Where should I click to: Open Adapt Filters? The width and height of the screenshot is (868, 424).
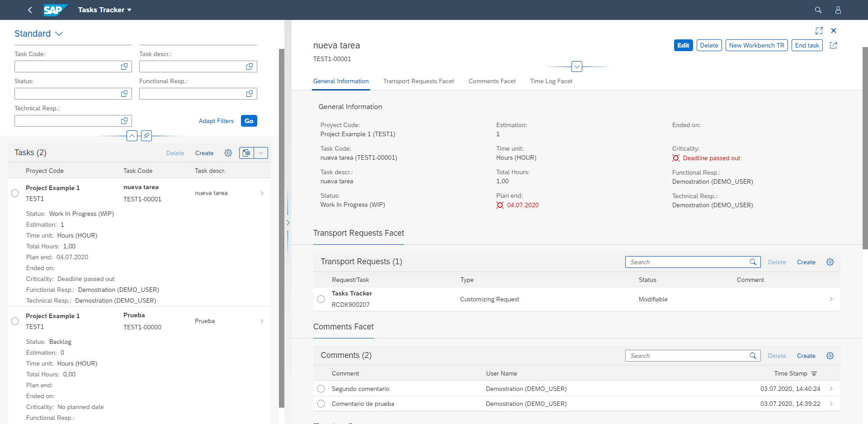[216, 121]
